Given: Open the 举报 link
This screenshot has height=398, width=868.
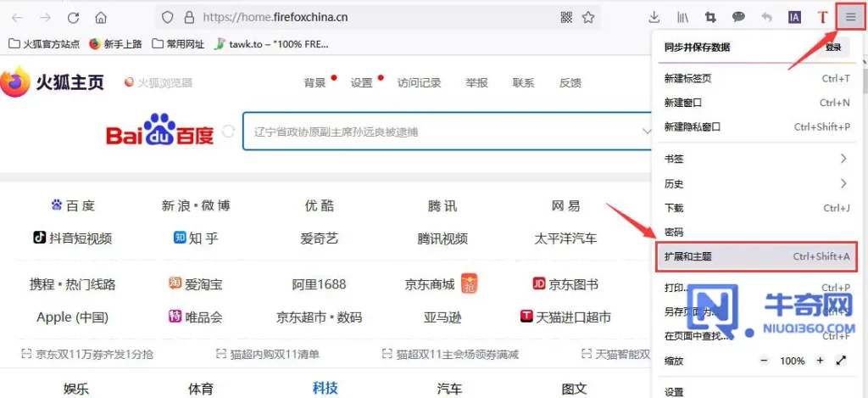Looking at the screenshot, I should 476,83.
